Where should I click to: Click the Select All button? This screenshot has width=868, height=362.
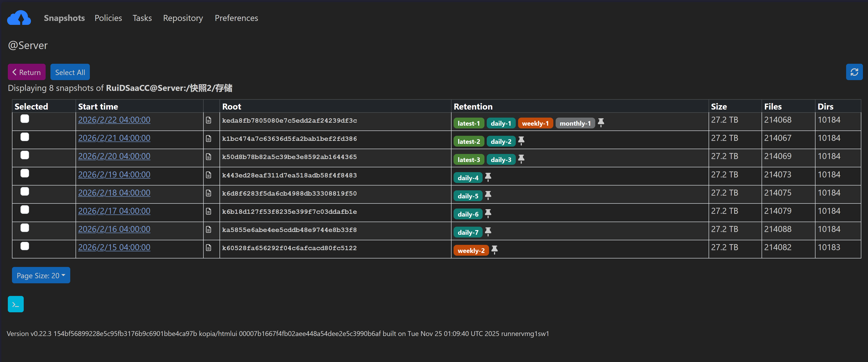[70, 72]
